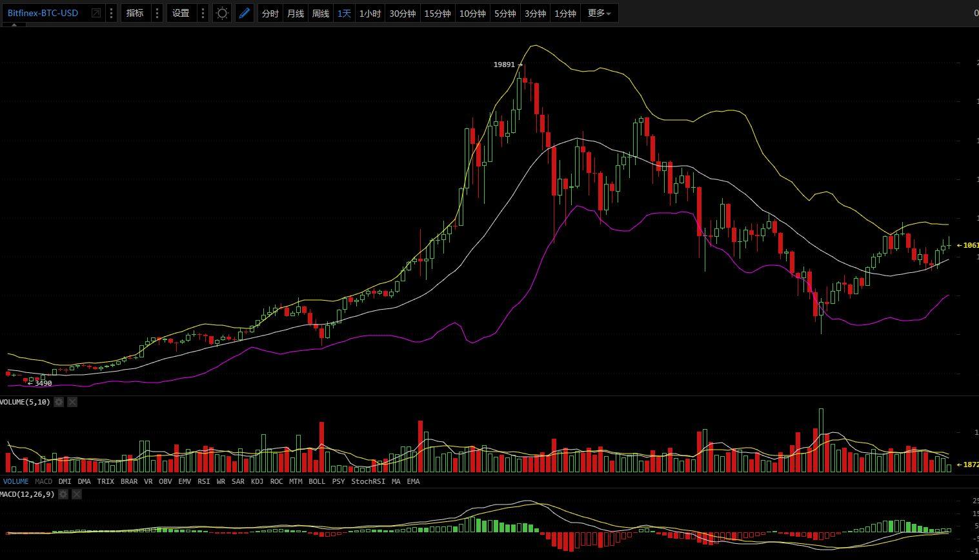Image resolution: width=979 pixels, height=560 pixels.
Task: Click the 3490 low price label
Action: (x=43, y=383)
